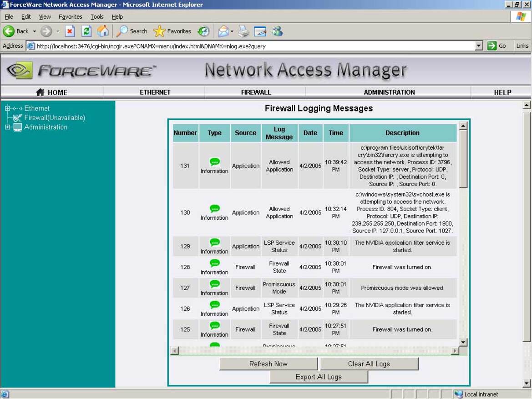
Task: Open the address bar dropdown arrow
Action: click(x=479, y=46)
